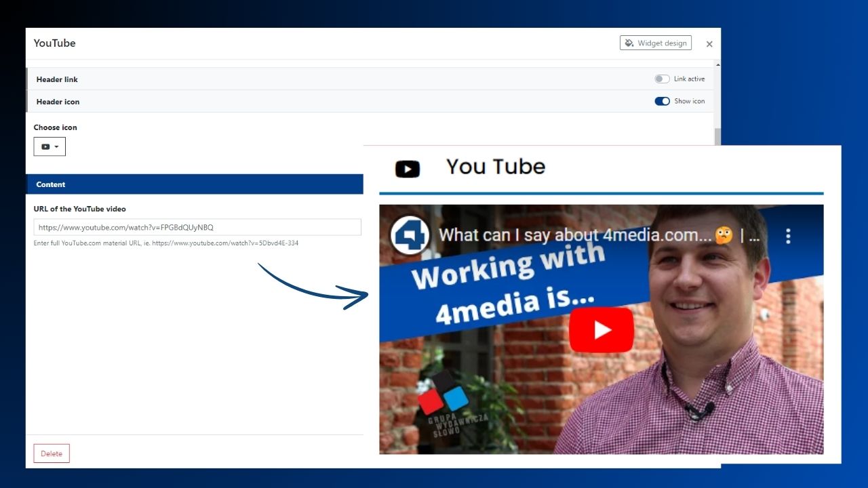Click the 4media channel avatar icon

(410, 235)
